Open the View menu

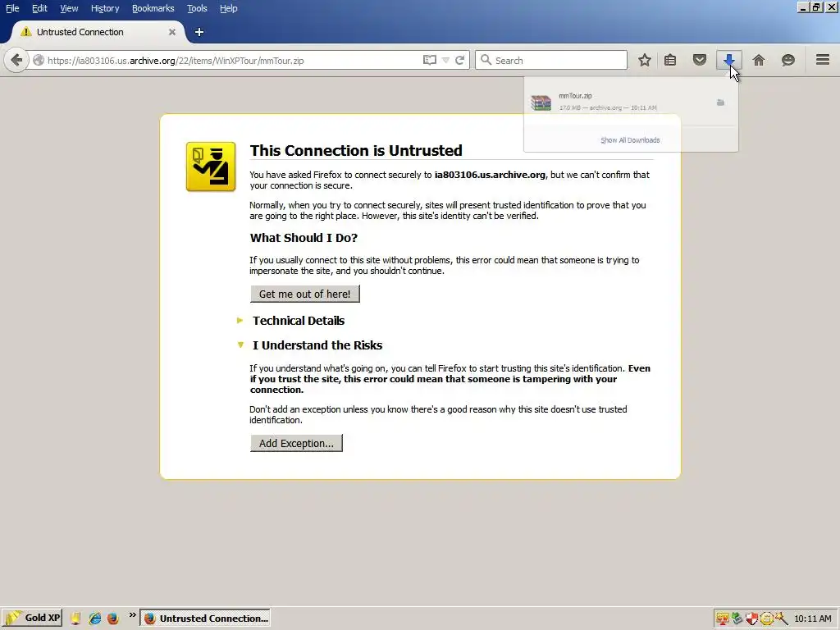[69, 8]
